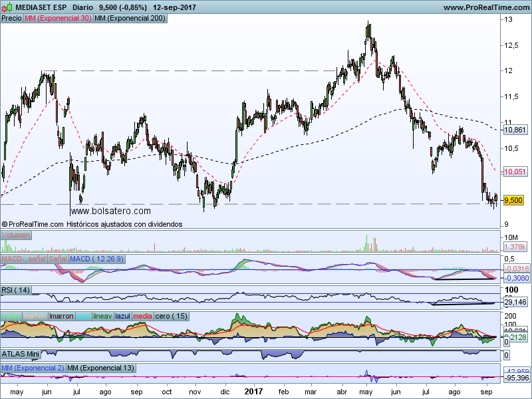Click the yellow 9,500 current price tag
This screenshot has height=399, width=532.
(513, 200)
